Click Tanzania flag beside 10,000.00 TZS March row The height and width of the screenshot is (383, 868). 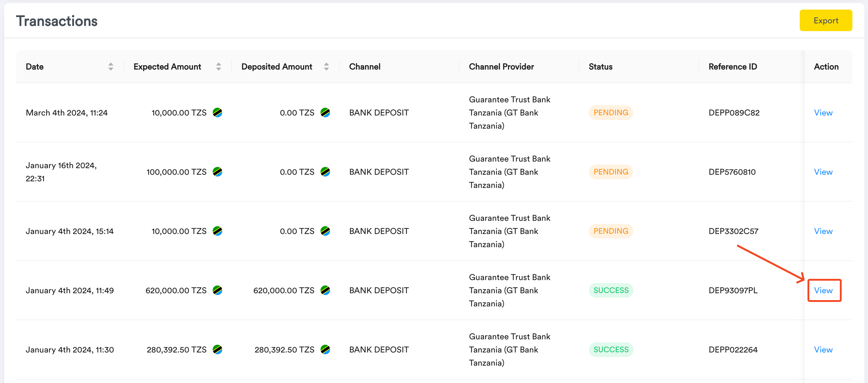click(x=217, y=113)
